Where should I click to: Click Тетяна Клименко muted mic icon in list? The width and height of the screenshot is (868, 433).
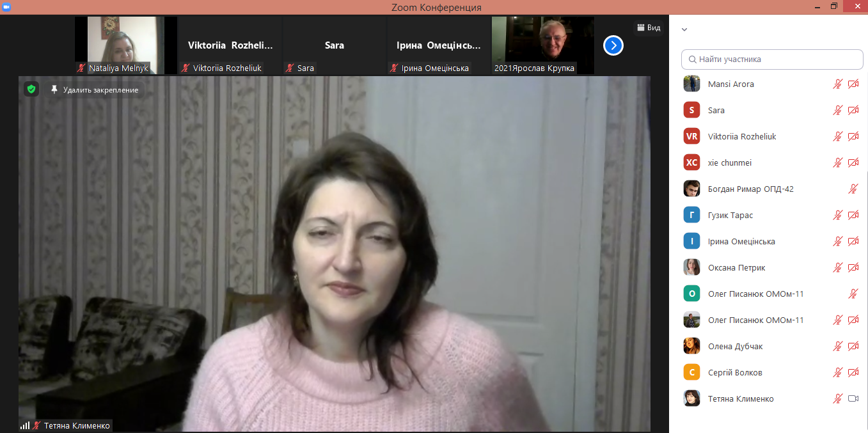[837, 398]
